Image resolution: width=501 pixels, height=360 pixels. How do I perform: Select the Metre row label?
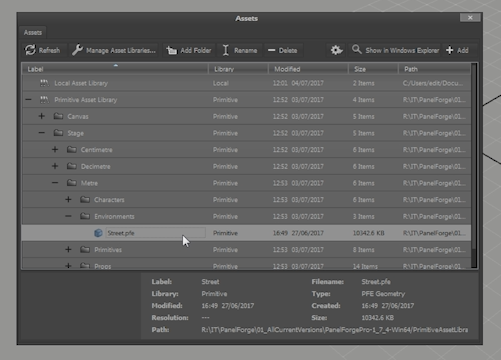click(x=89, y=183)
